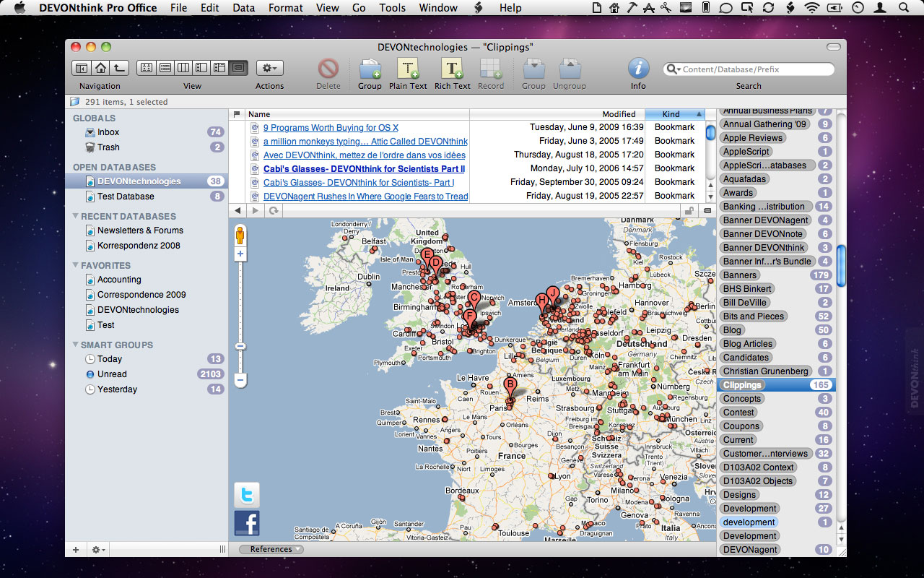
Task: Collapse the Recent Databases section
Action: click(76, 216)
